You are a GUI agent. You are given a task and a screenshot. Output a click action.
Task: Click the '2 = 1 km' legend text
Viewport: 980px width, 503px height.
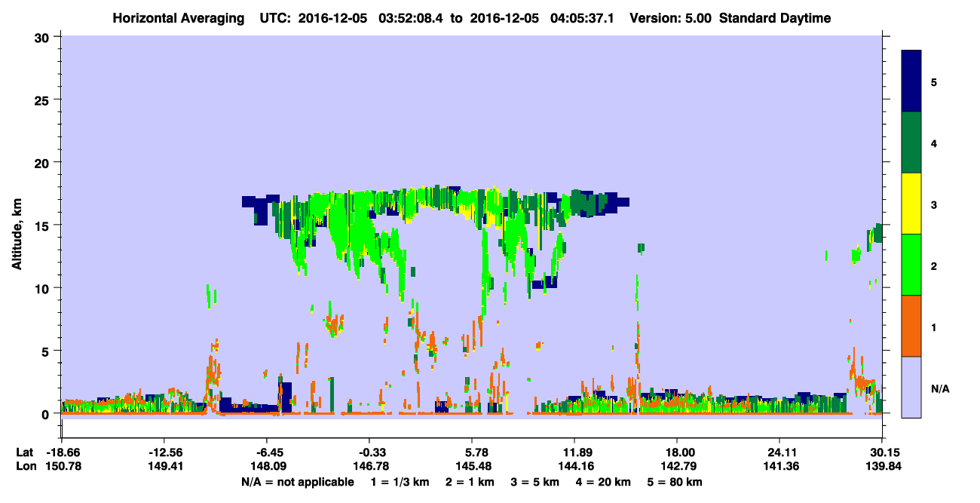(x=470, y=482)
